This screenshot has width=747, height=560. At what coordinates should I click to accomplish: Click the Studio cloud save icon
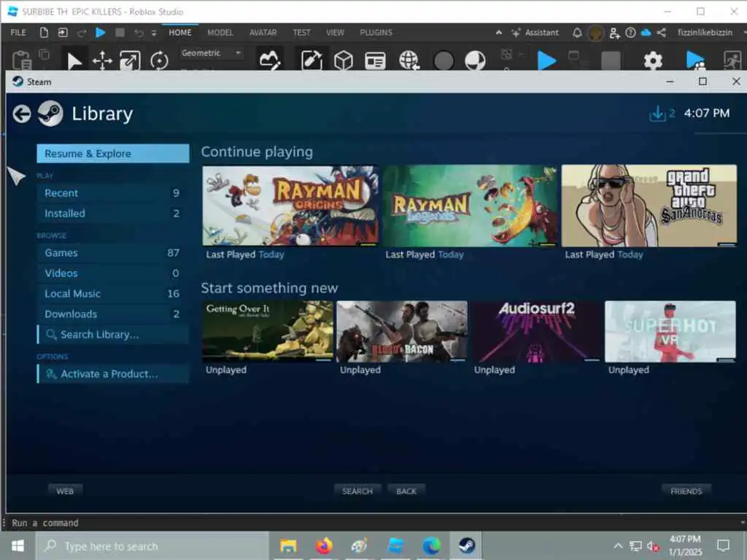coord(646,32)
